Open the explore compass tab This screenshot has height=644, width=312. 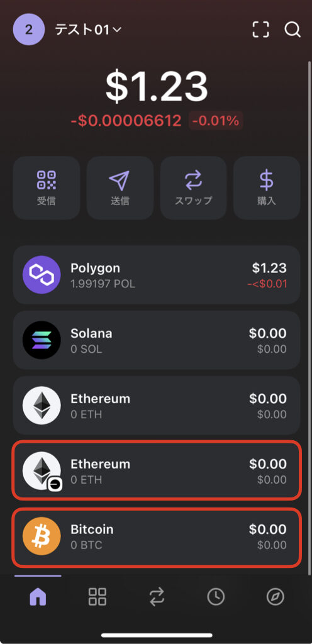[276, 597]
